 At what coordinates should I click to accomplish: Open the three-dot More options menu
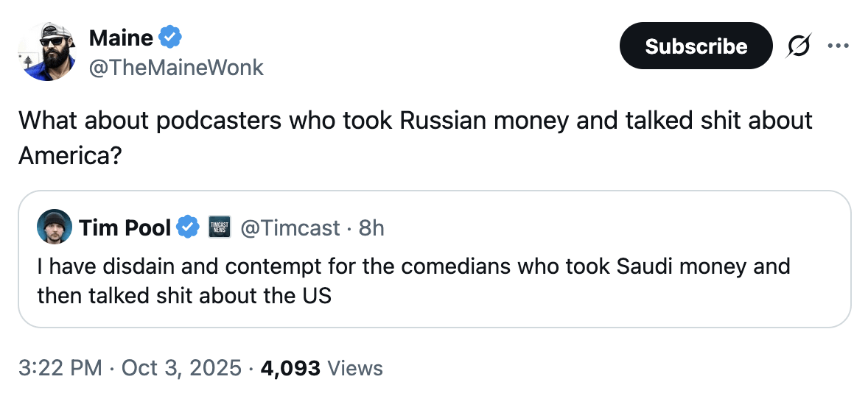point(838,46)
